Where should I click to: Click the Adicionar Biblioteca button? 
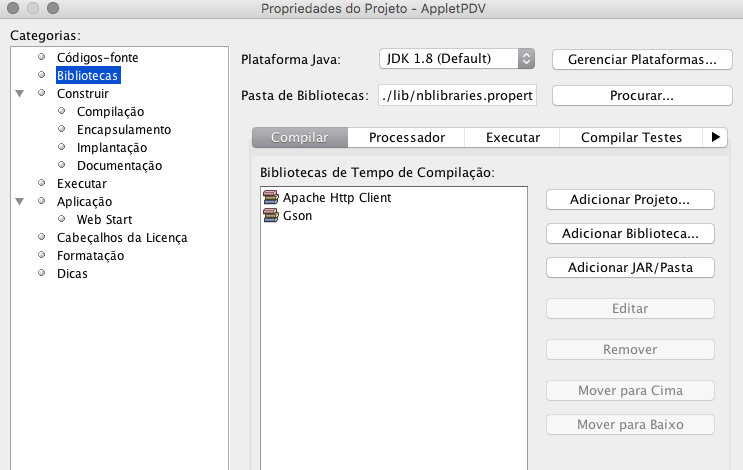click(630, 234)
